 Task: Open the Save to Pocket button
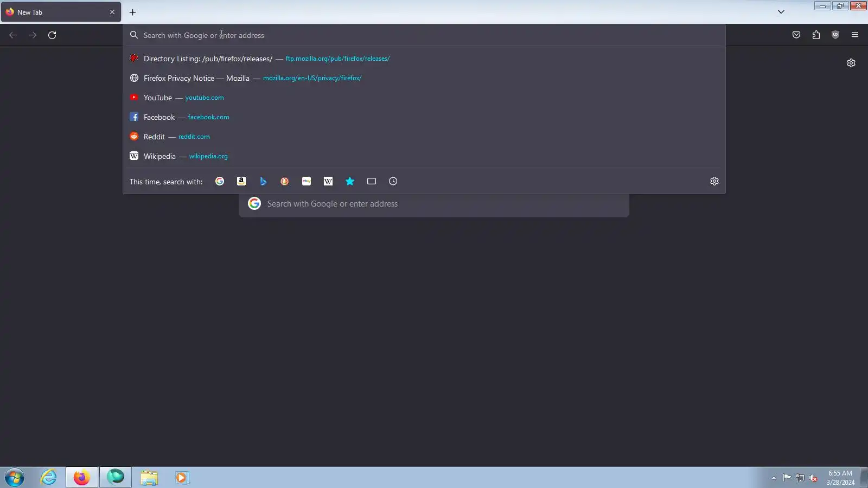click(x=796, y=35)
